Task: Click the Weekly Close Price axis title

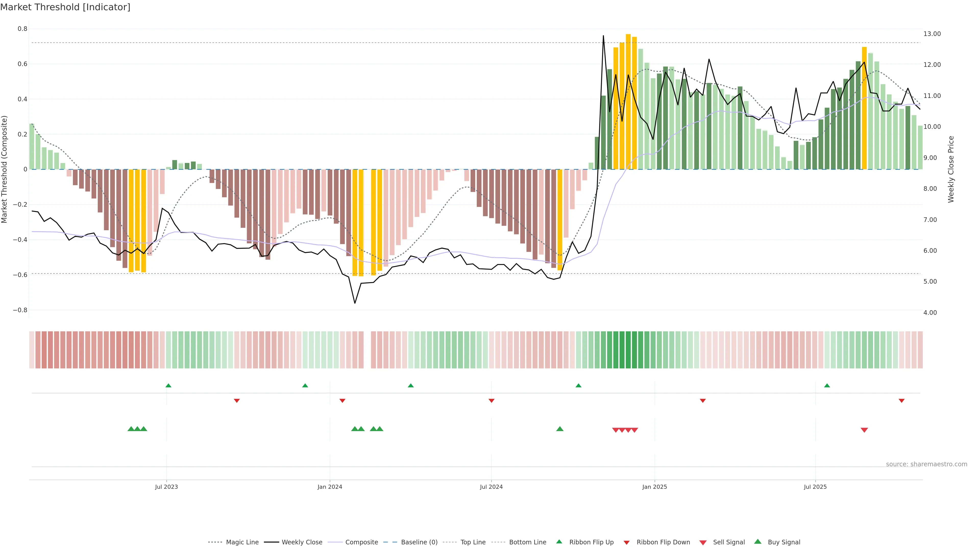Action: 951,169
